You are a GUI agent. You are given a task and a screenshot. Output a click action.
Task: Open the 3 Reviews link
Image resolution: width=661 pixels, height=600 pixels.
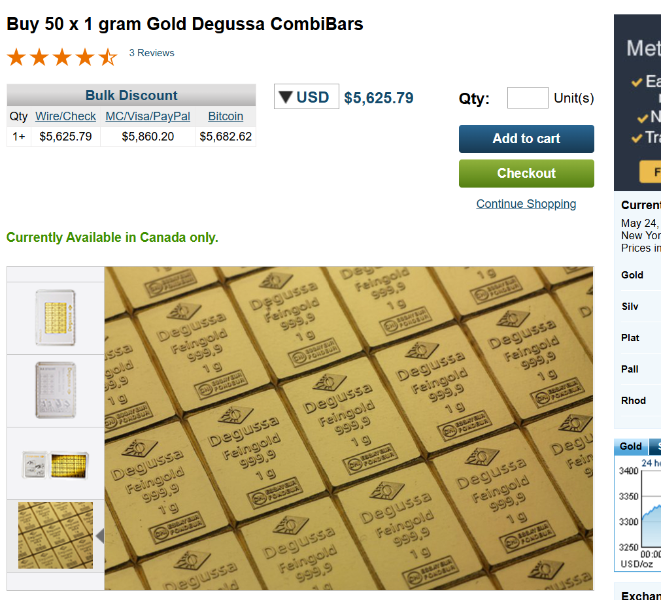151,53
